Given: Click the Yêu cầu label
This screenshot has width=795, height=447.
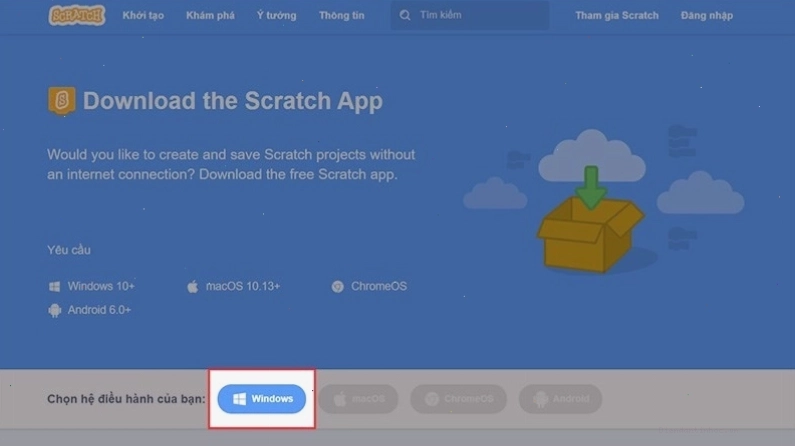Looking at the screenshot, I should tap(69, 250).
